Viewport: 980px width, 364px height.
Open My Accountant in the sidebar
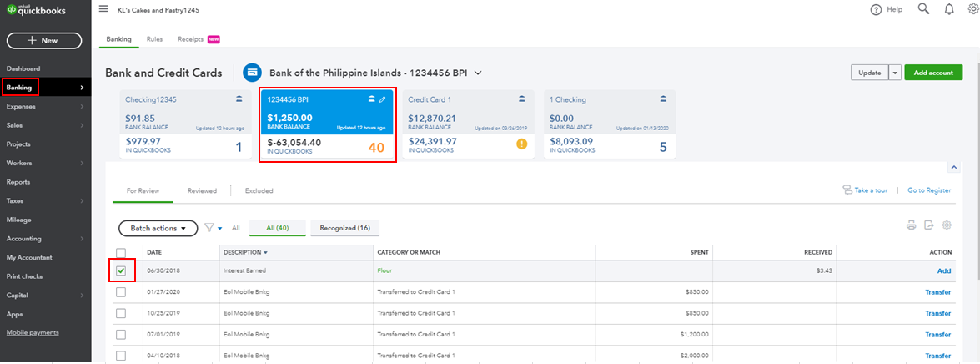click(x=29, y=257)
